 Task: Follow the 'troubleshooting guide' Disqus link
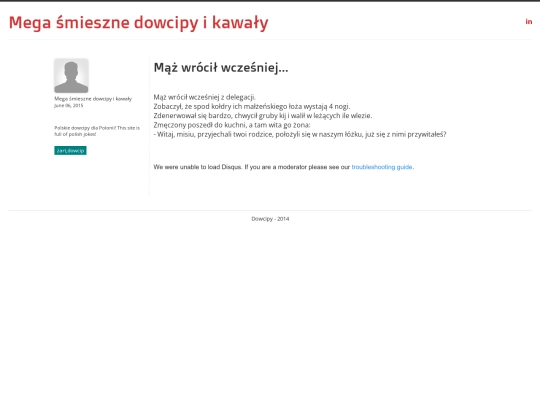(382, 167)
